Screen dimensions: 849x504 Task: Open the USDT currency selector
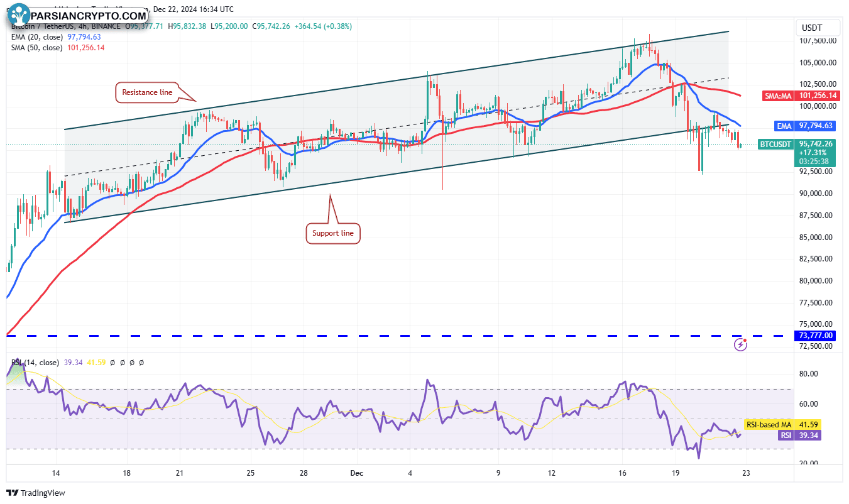818,28
